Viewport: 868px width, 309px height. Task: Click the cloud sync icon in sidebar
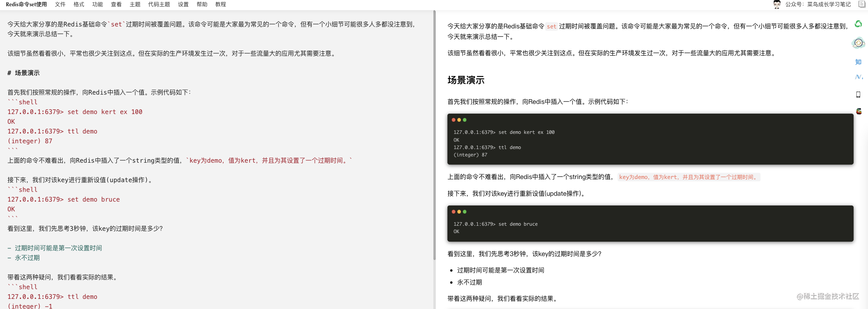point(858,43)
